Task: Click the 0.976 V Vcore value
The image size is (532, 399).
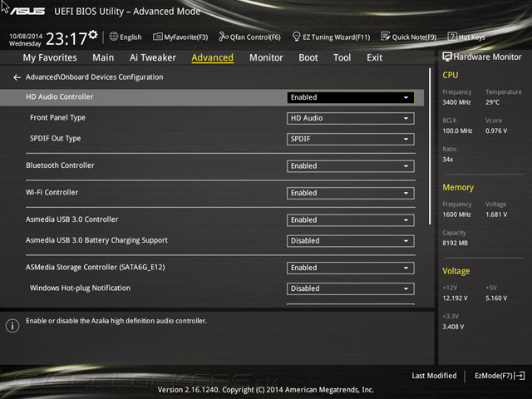Action: 496,131
